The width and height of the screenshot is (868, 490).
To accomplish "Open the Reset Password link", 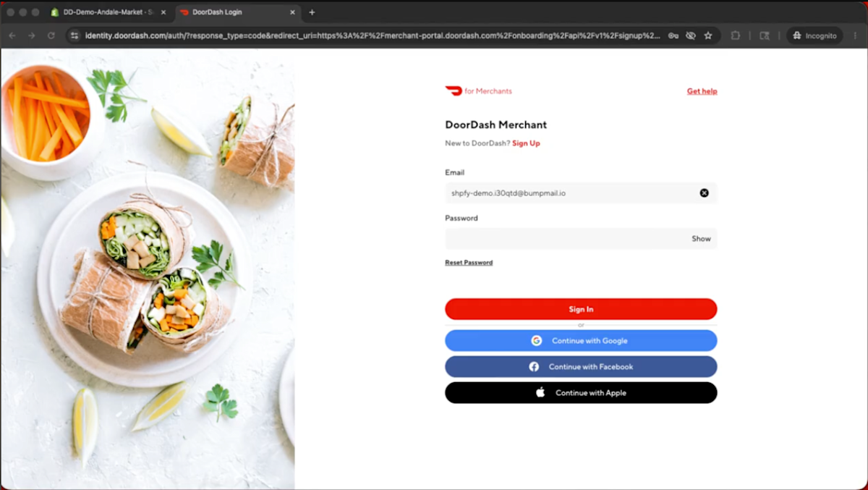I will 469,263.
